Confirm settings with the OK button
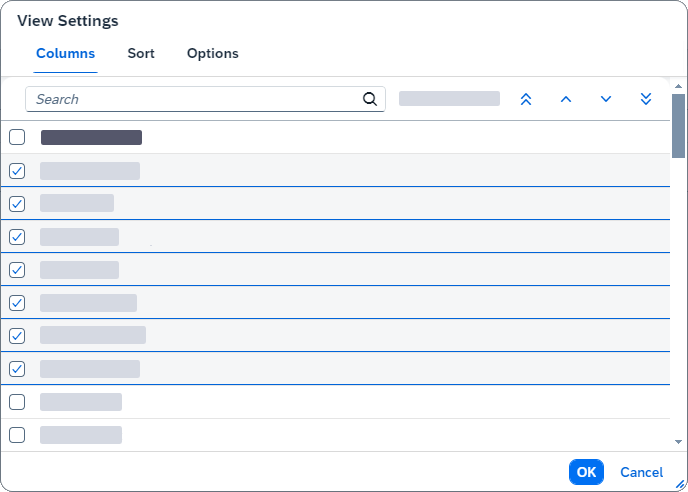 [x=586, y=472]
